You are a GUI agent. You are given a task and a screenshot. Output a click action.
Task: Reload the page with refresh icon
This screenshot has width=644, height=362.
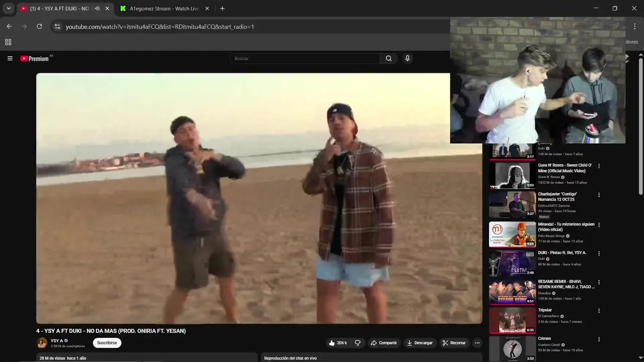click(39, 27)
